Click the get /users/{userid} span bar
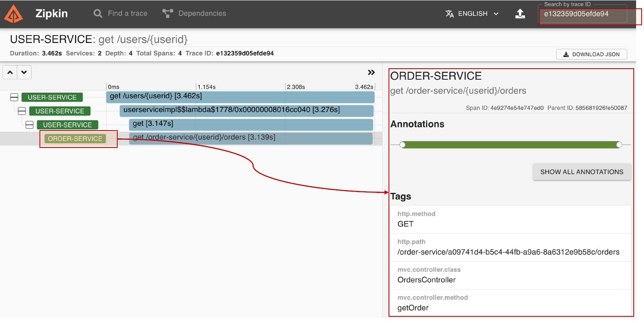The height and width of the screenshot is (323, 644). click(240, 97)
